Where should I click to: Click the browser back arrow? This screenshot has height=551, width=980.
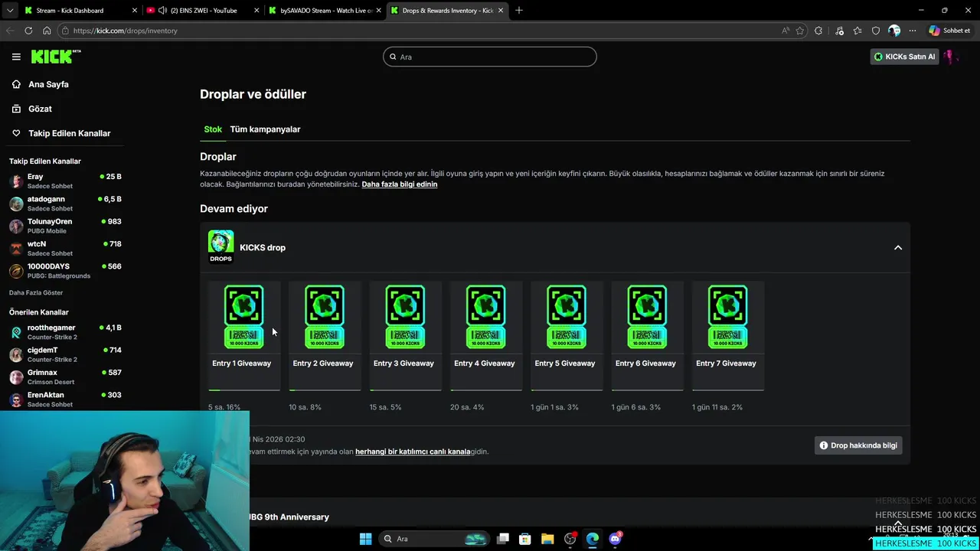10,31
